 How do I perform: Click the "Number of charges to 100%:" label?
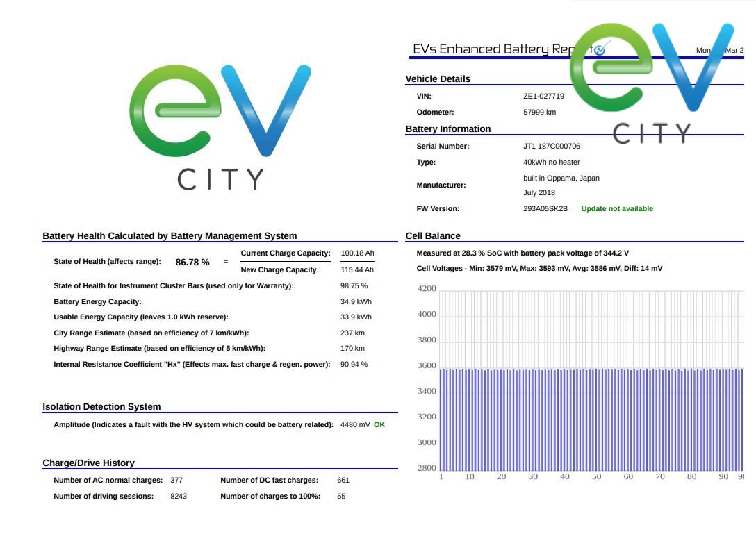270,497
